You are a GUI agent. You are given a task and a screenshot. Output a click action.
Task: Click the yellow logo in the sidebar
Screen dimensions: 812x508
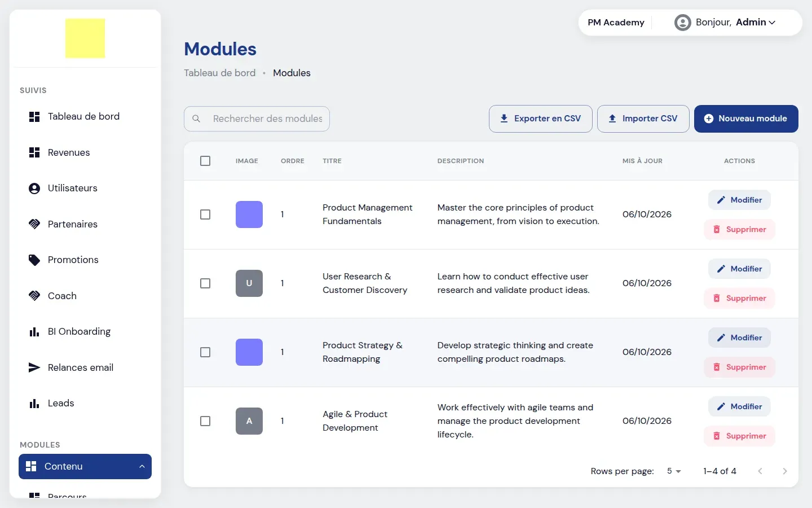click(x=85, y=38)
